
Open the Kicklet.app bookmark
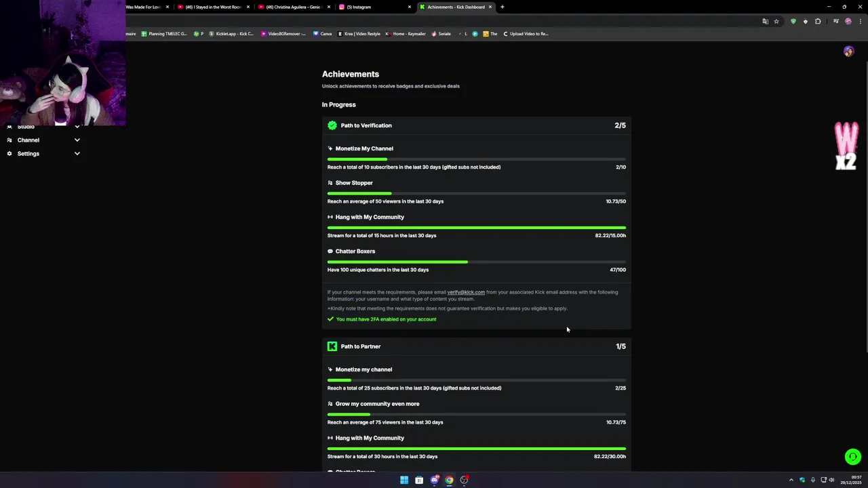231,34
